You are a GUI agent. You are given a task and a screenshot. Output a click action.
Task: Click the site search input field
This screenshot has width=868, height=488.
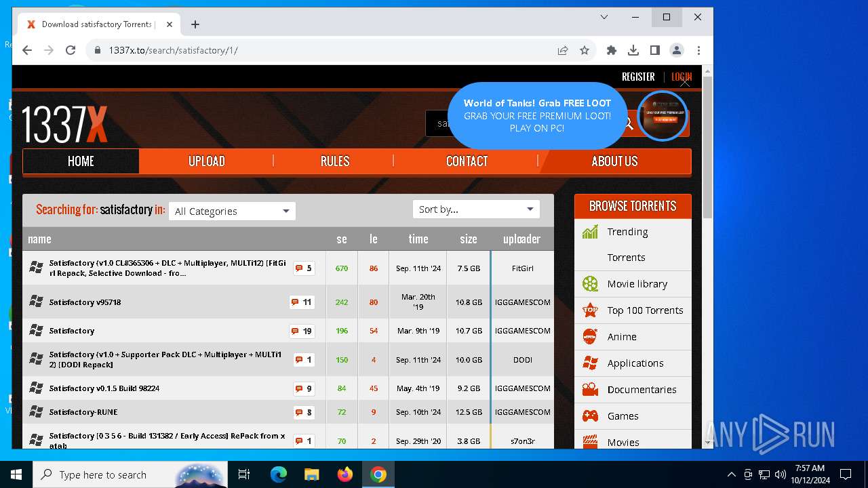(x=438, y=123)
